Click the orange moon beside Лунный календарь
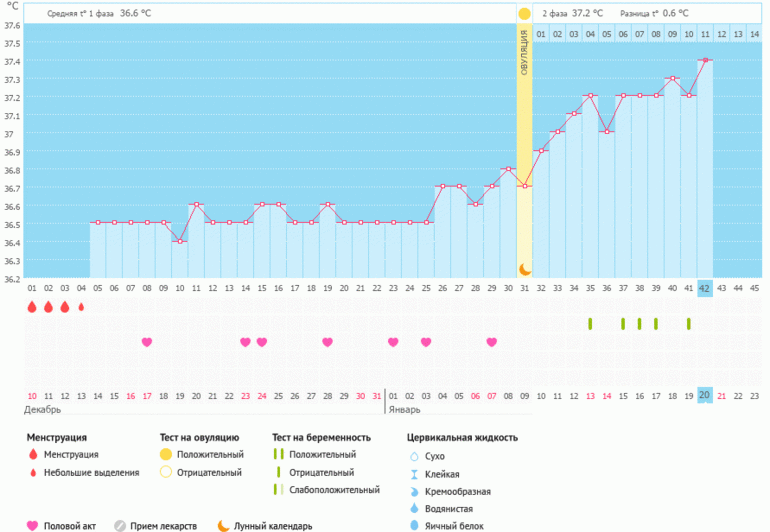 tap(225, 525)
